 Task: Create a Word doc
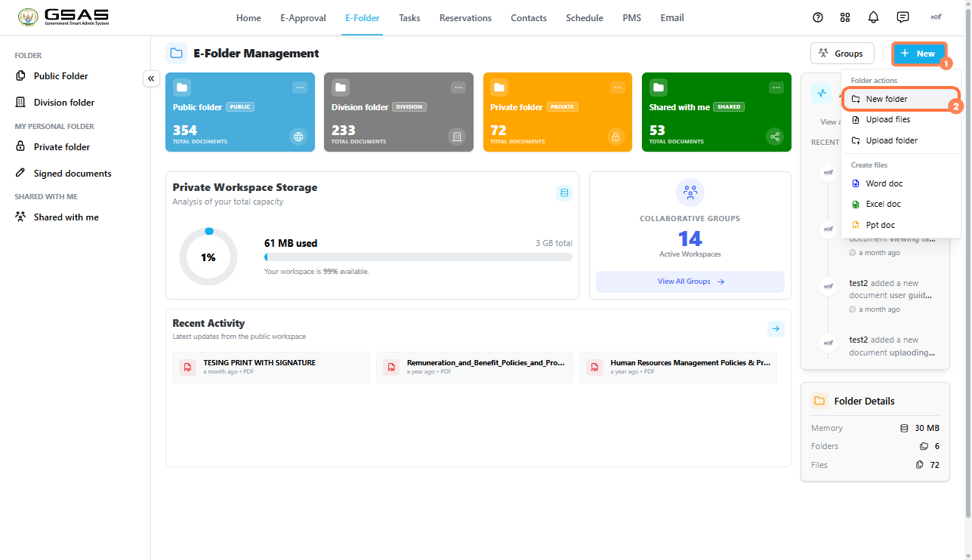click(x=900, y=183)
